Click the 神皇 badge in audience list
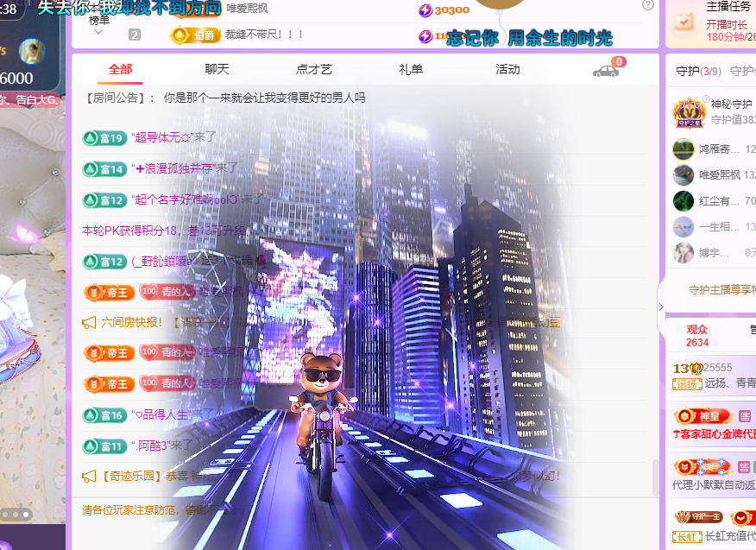 click(x=703, y=416)
